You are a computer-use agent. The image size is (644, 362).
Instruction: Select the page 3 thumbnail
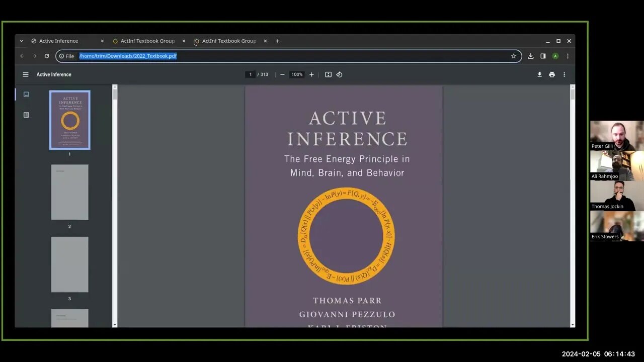(x=69, y=264)
